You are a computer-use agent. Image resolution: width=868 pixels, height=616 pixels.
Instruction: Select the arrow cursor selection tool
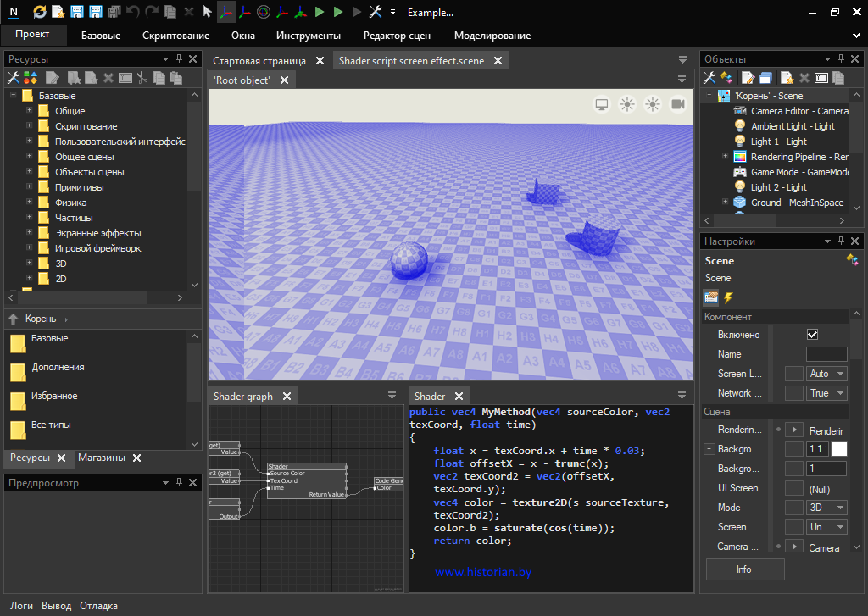[x=207, y=12]
